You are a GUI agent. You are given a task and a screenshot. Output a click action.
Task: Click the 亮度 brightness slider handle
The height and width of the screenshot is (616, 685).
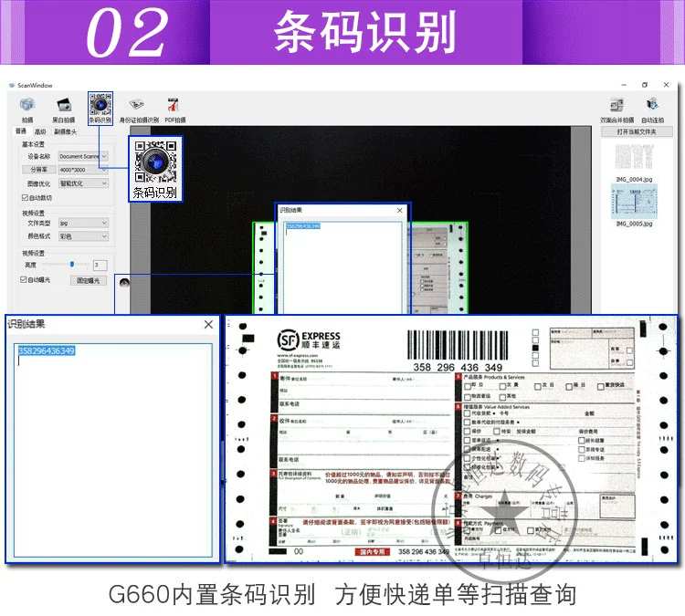72,264
